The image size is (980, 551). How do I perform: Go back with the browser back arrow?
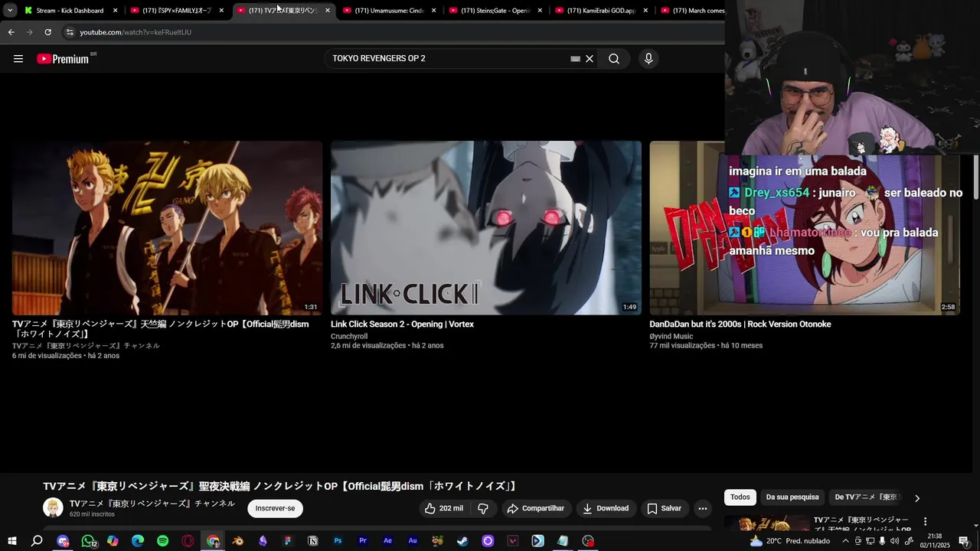coord(11,32)
